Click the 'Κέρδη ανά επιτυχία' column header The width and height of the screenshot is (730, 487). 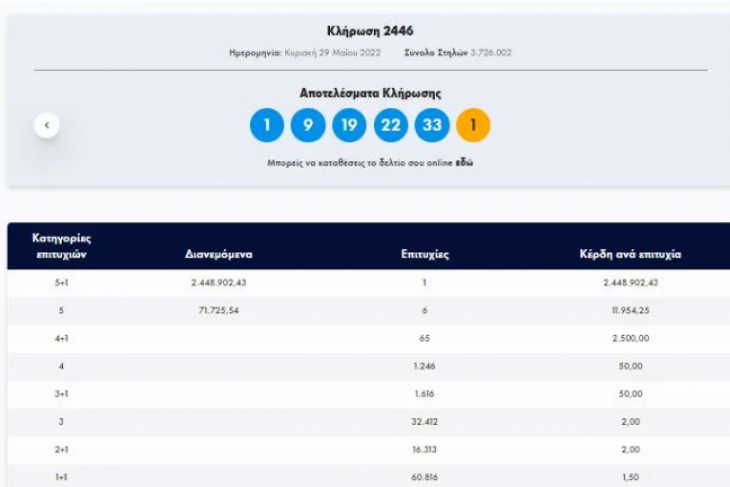coord(630,254)
